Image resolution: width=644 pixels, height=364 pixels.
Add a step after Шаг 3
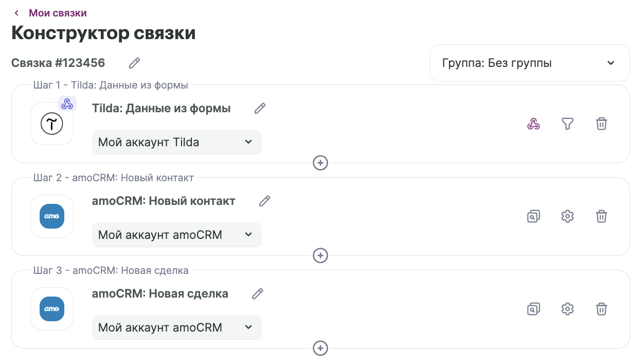click(320, 348)
